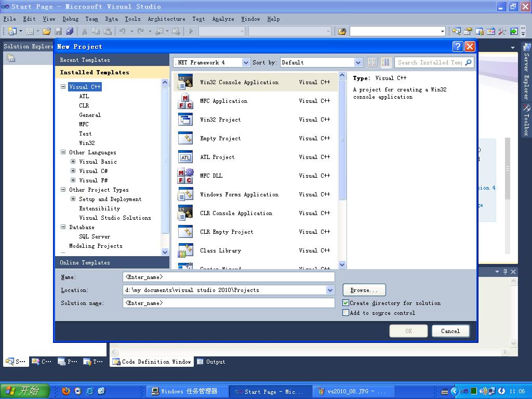Open Toolbox side tab
532x399 pixels.
click(527, 120)
